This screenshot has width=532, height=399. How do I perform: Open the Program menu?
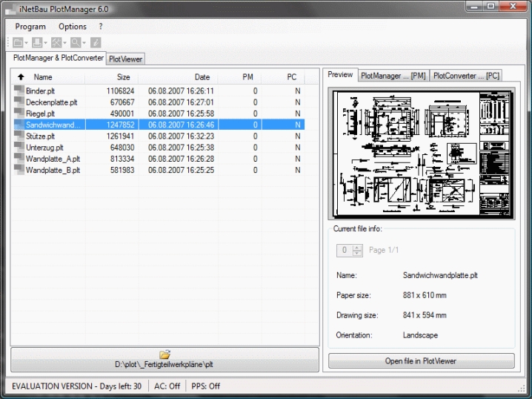tap(30, 27)
